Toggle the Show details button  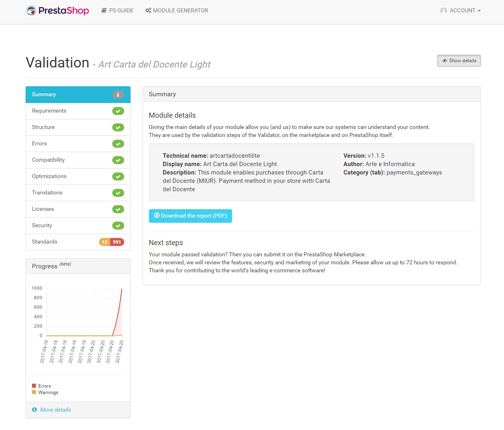pos(459,61)
